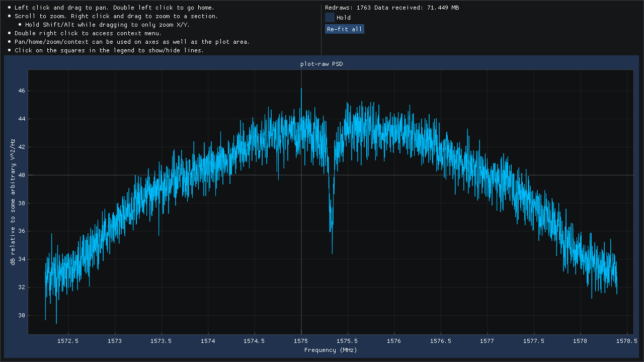Select the 1578.5 x-axis tick label

(626, 340)
